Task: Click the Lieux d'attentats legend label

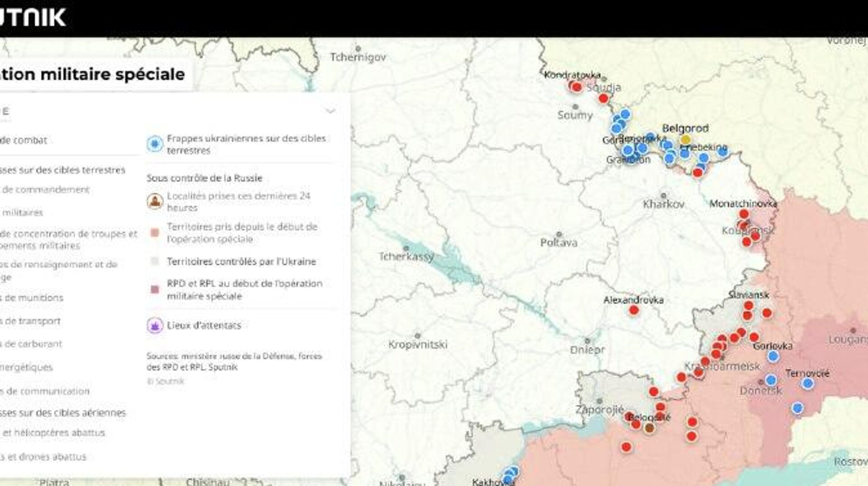Action: pos(204,325)
